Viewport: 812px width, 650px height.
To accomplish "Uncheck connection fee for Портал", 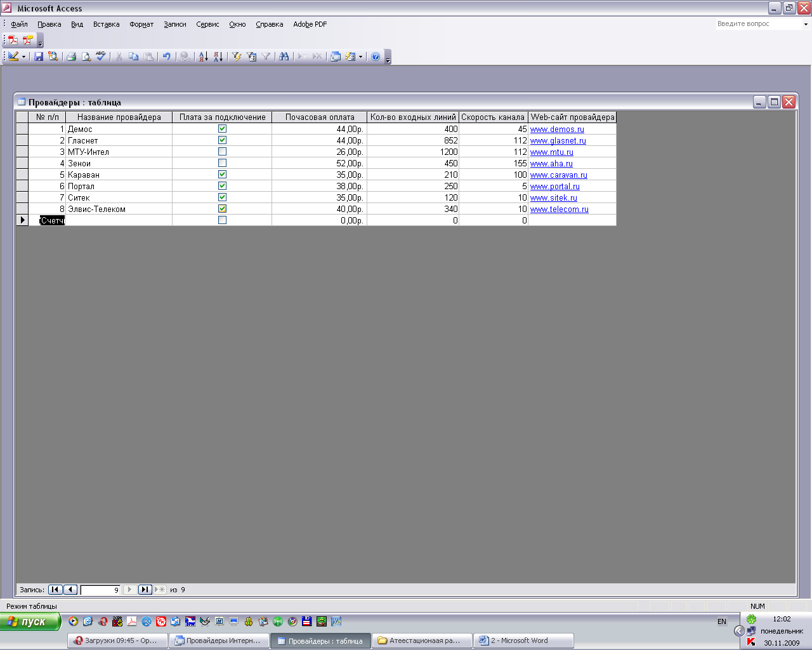I will point(222,186).
